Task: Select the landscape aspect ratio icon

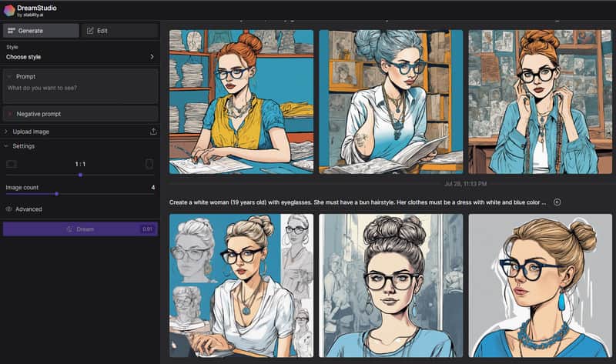Action: pos(11,164)
